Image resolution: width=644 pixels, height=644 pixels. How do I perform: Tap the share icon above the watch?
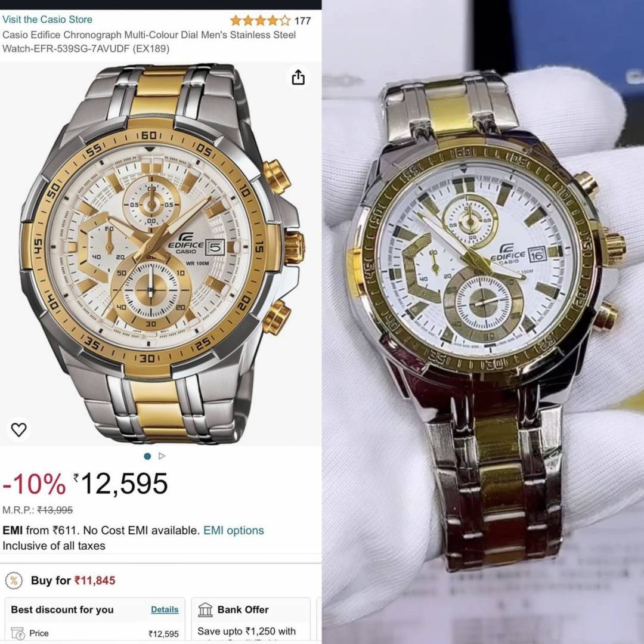tap(298, 77)
